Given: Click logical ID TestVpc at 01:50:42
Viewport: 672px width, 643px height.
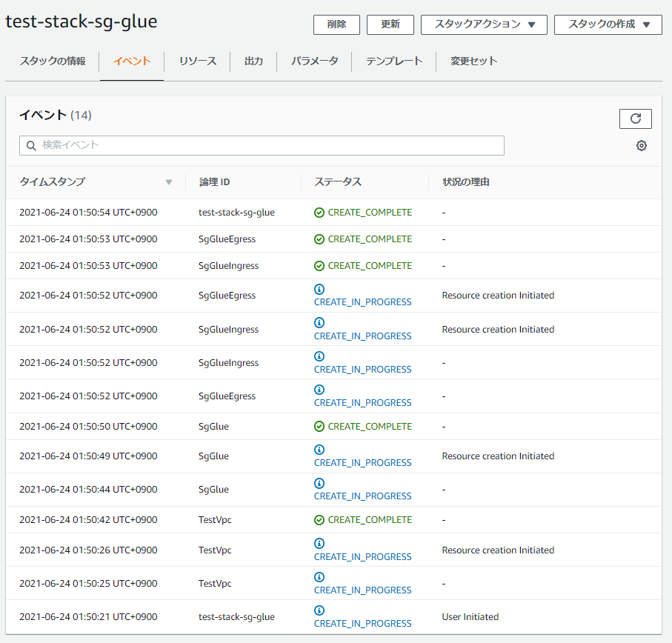Looking at the screenshot, I should tap(215, 519).
